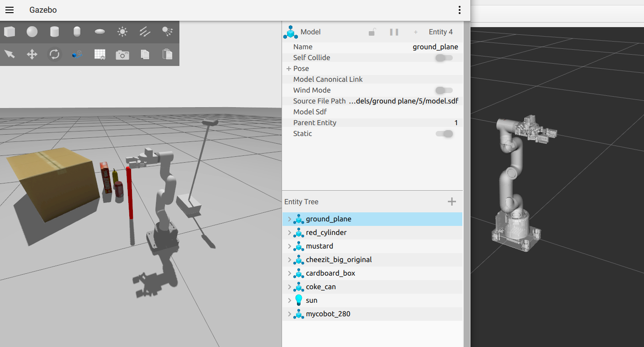Select coke_can in the entity tree
This screenshot has width=644, height=347.
(320, 287)
